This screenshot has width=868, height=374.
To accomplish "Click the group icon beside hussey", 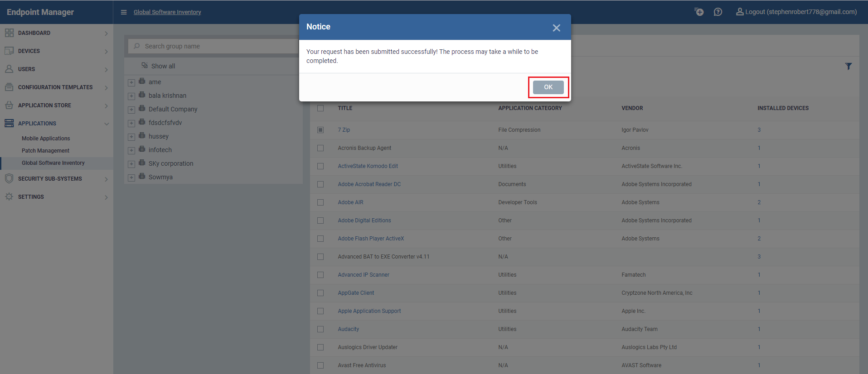I will 142,136.
